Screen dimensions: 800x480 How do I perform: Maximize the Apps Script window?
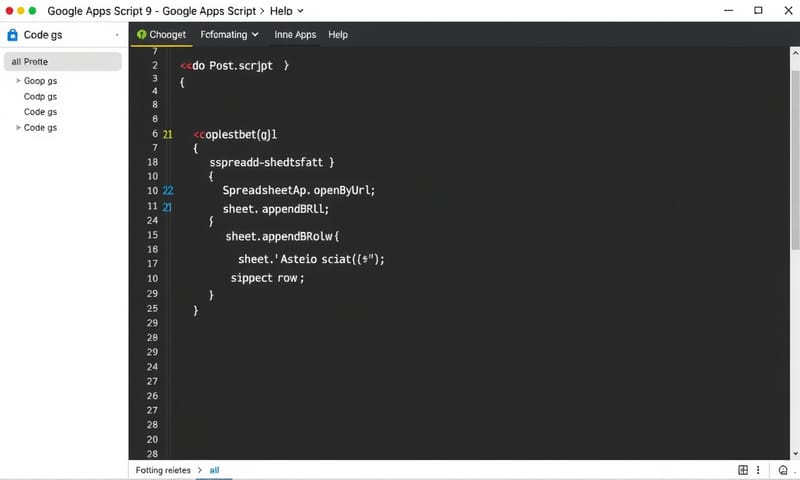[758, 11]
